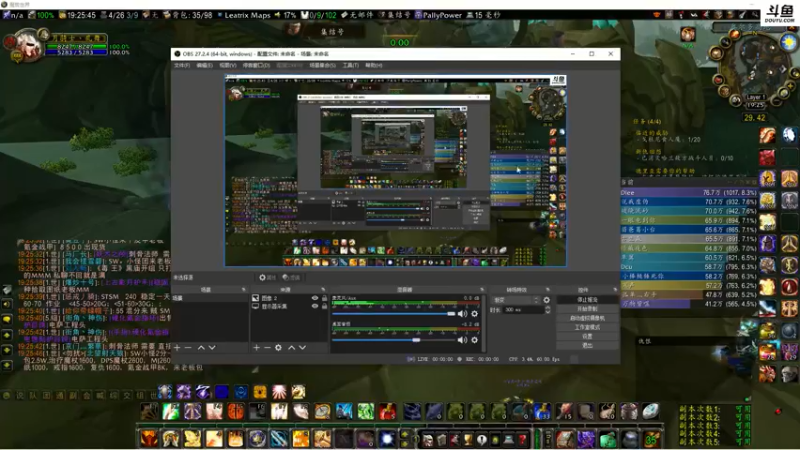Screen dimensions: 800x450
Task: Click the float icon on Scene Transitions dock header
Action: tap(548, 289)
